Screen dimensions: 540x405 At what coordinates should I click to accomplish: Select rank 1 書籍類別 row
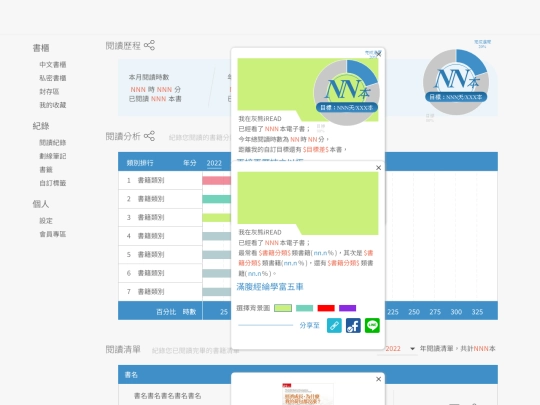tap(160, 180)
